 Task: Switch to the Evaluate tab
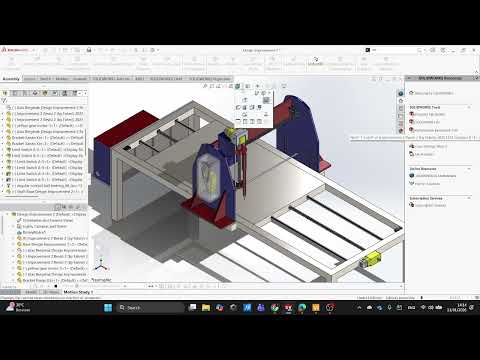(80, 79)
